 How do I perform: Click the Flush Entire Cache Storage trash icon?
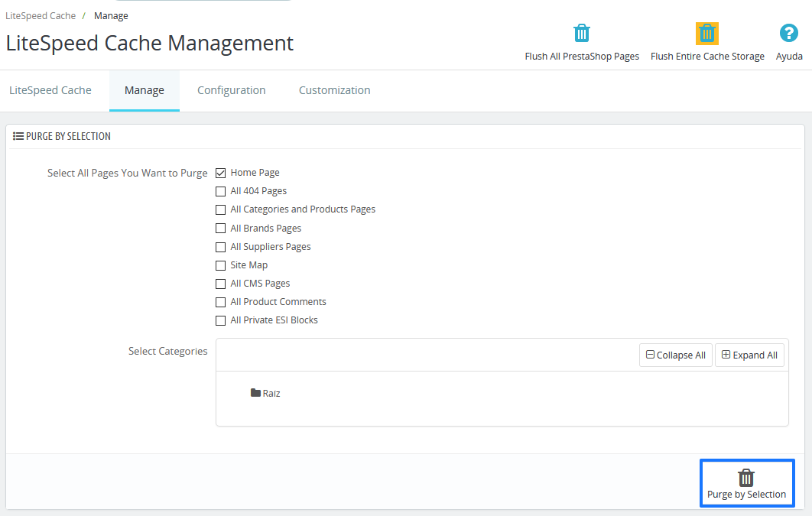pos(707,34)
